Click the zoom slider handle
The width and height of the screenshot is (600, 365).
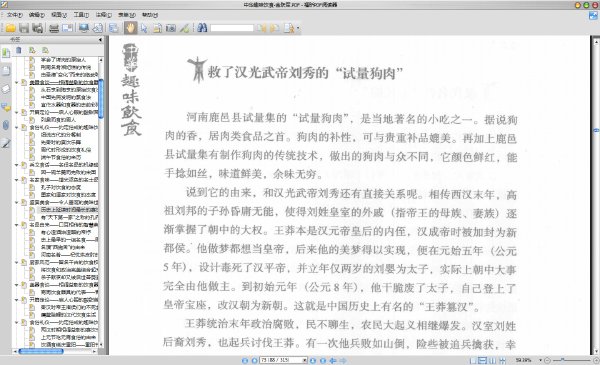coord(562,360)
